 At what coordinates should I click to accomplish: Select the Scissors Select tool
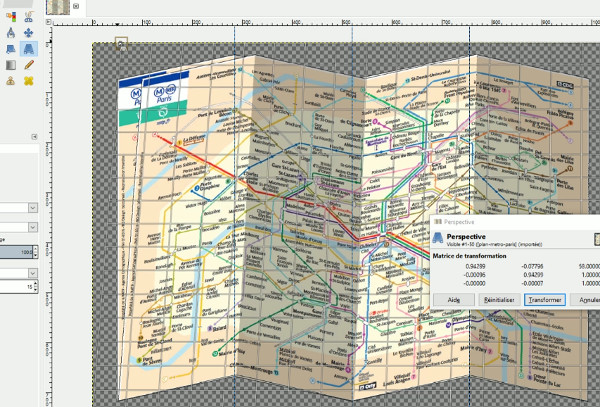[29, 16]
